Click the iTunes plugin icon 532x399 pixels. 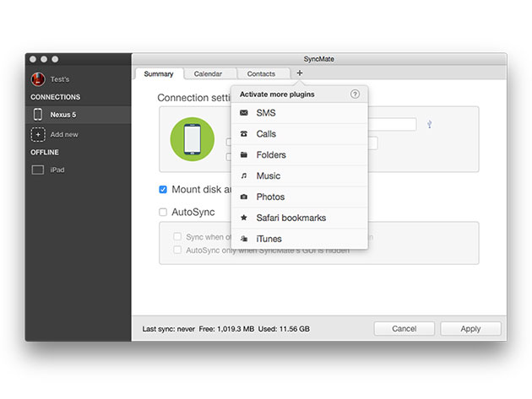click(243, 239)
